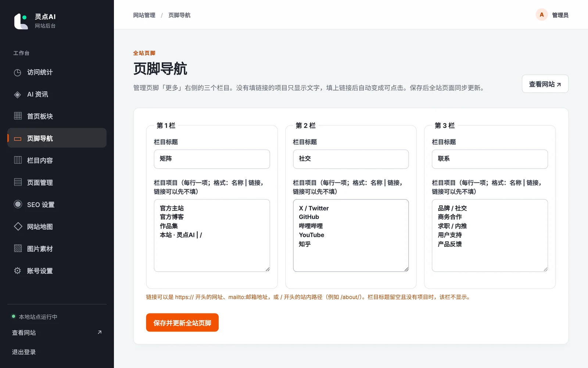Open 查看网站 link in sidebar footer
Viewport: 588px width, 368px height.
[x=57, y=333]
